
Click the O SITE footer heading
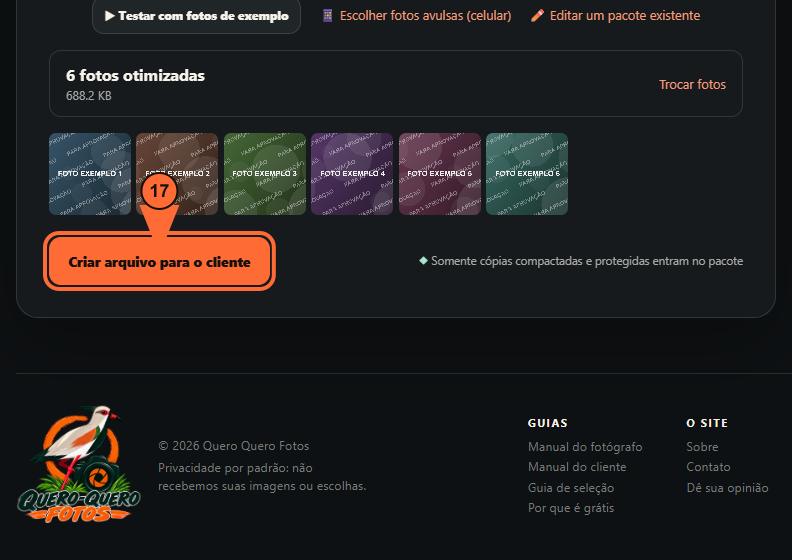707,423
